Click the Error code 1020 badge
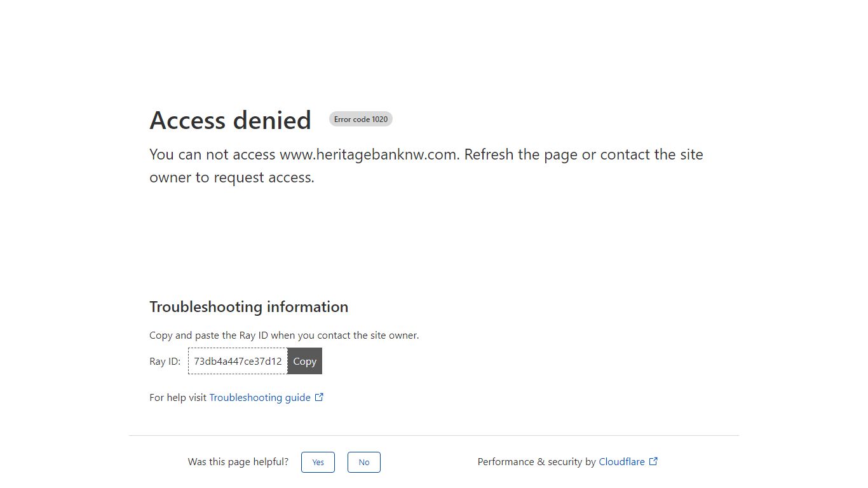 point(361,119)
